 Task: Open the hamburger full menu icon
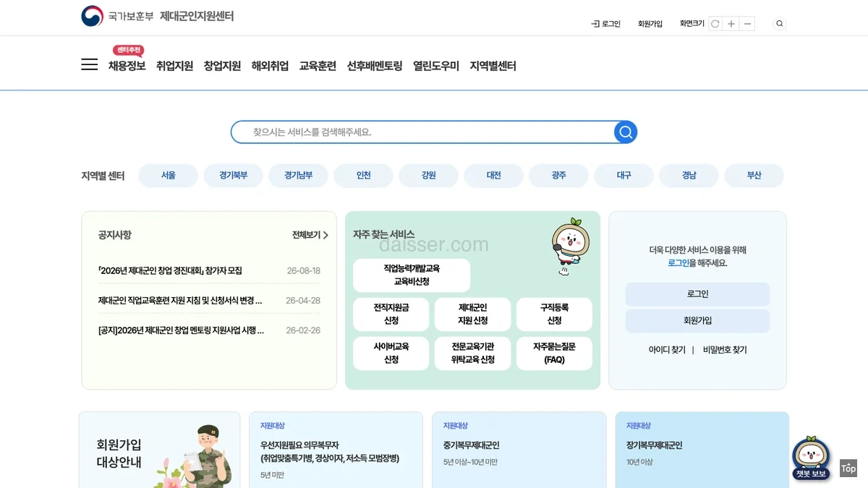coord(89,65)
